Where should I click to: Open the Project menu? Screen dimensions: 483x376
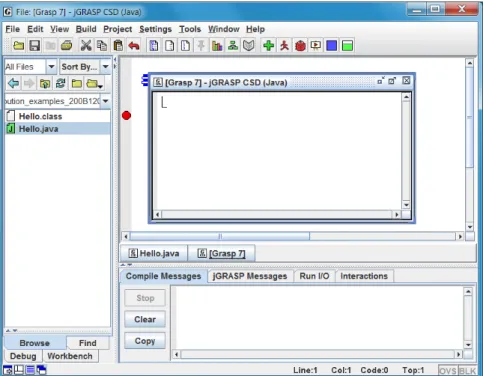(118, 29)
